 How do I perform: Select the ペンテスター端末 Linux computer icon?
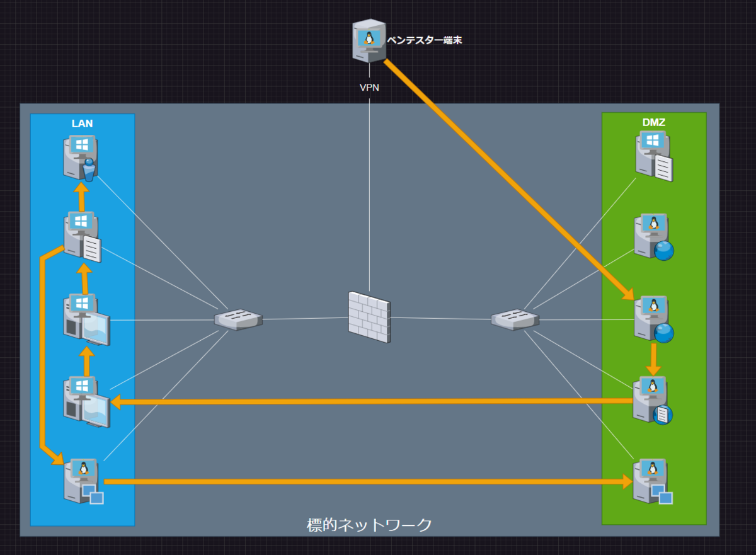click(x=369, y=40)
